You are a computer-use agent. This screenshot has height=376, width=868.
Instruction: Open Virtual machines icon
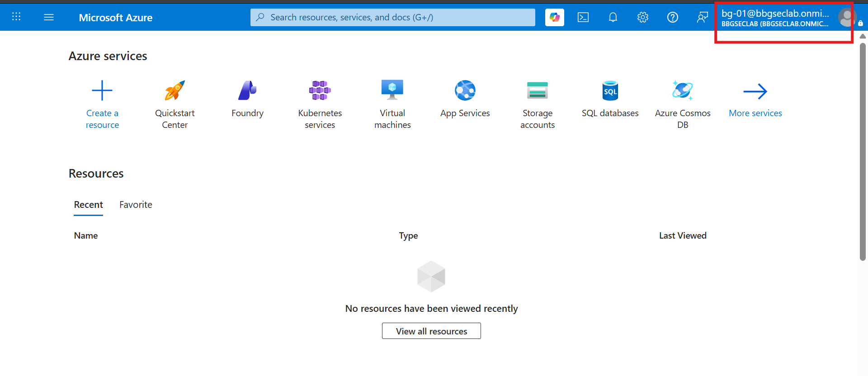pyautogui.click(x=392, y=90)
